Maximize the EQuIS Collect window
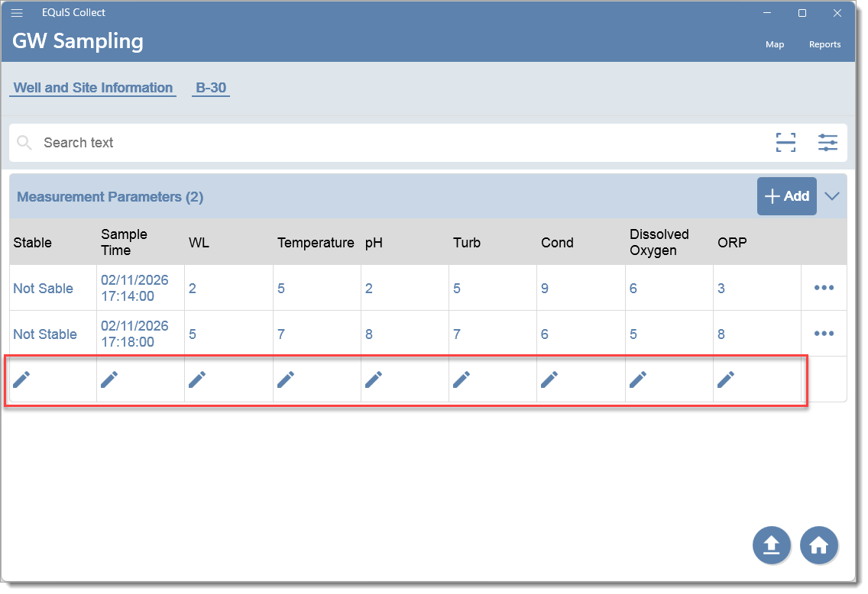This screenshot has width=868, height=594. (x=802, y=13)
